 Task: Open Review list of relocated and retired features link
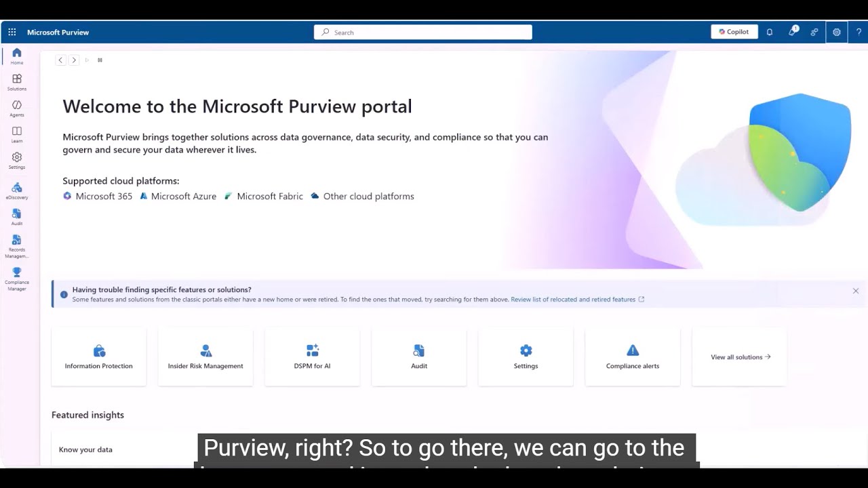577,299
